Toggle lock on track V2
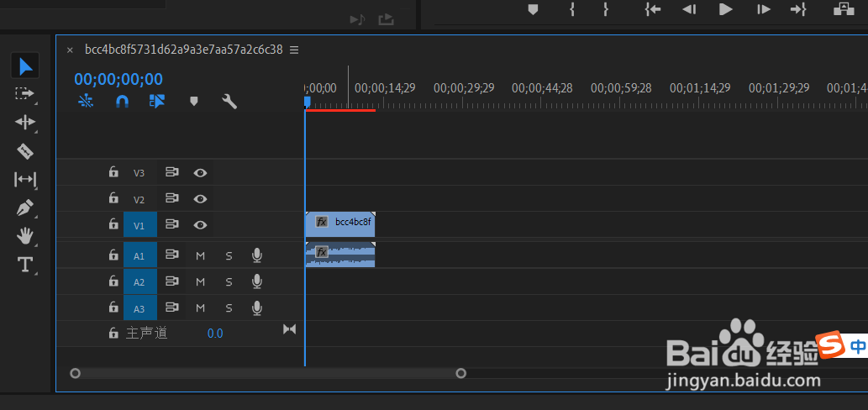Viewport: 868px width, 410px height. [113, 198]
